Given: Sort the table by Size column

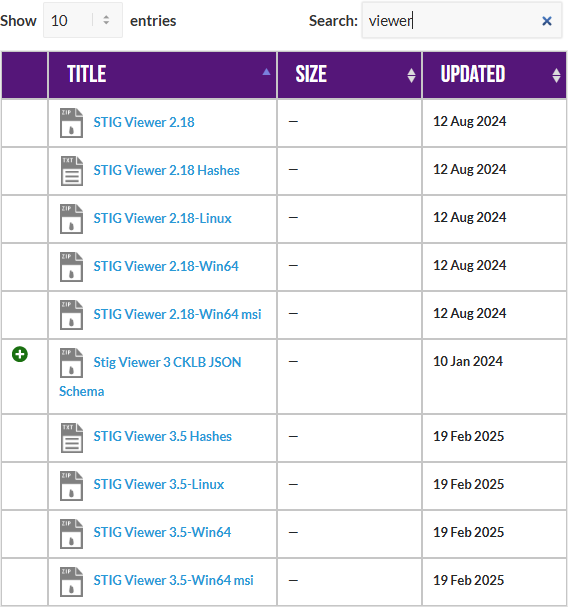Looking at the screenshot, I should 350,75.
